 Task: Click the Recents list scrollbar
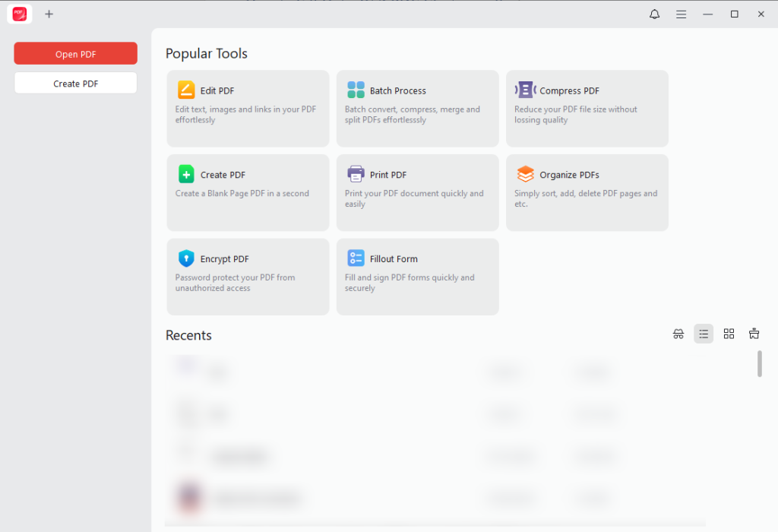click(x=760, y=364)
